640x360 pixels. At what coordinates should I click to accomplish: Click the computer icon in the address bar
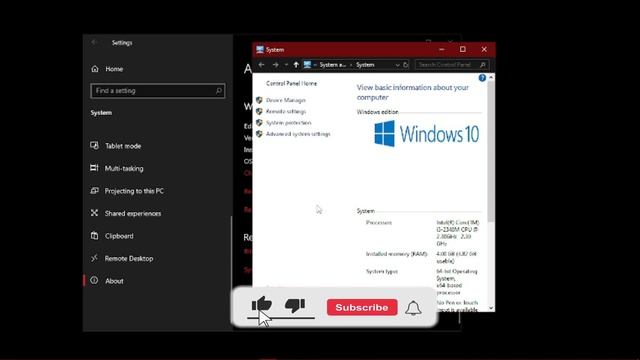click(307, 65)
